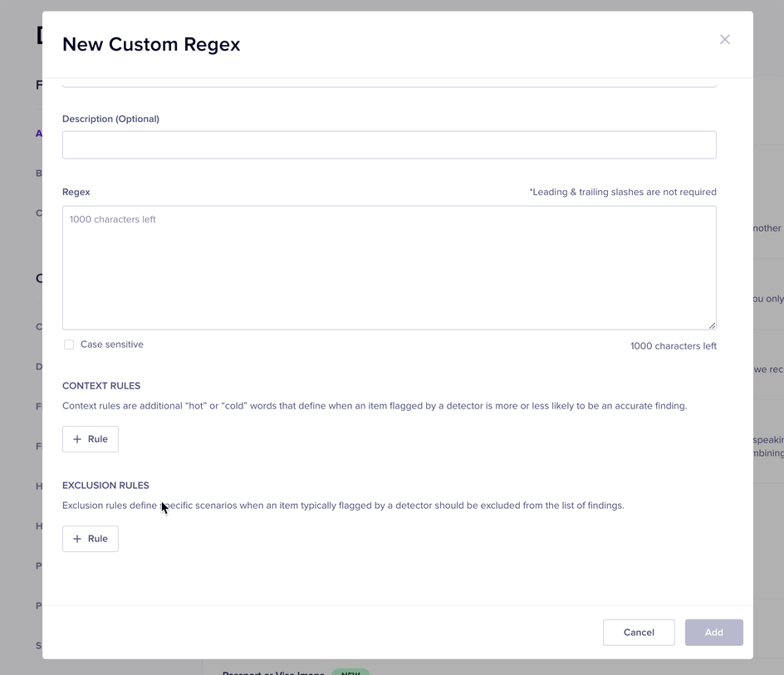
Task: Click the Exclusion rules explanation sentence
Action: pos(343,505)
